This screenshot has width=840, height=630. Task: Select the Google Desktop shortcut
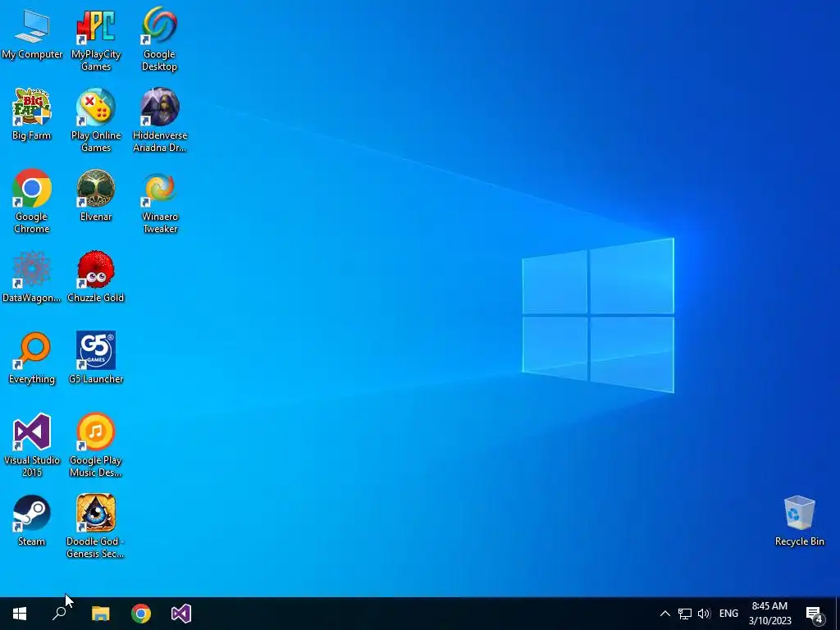160,40
